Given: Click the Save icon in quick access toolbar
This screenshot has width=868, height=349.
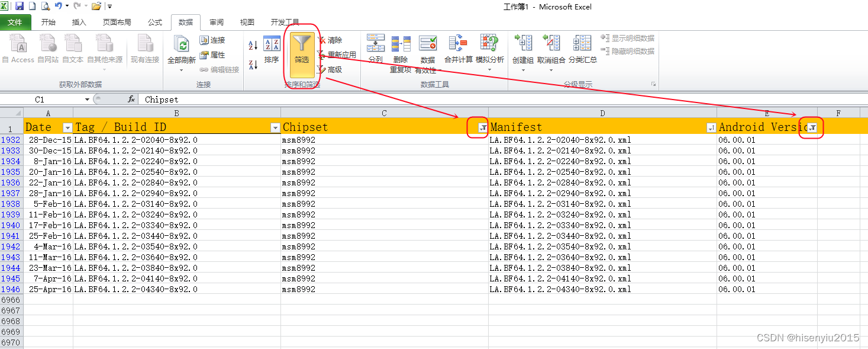Looking at the screenshot, I should click(x=20, y=6).
